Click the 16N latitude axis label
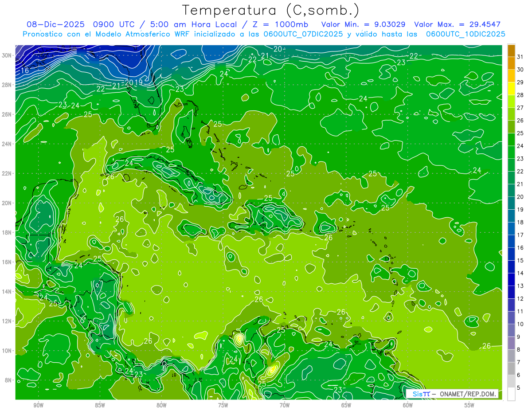Screen dimensions: 532x411 (8, 262)
